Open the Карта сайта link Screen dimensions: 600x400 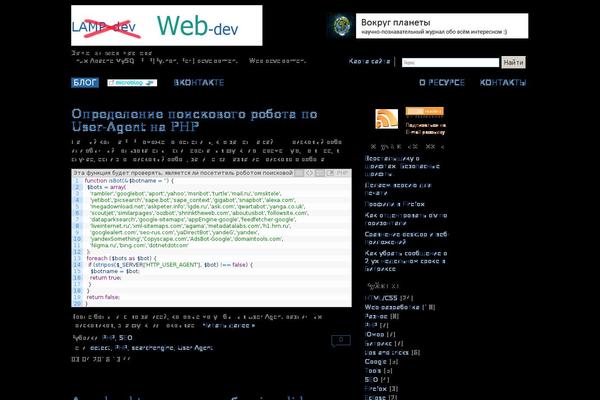tap(369, 61)
